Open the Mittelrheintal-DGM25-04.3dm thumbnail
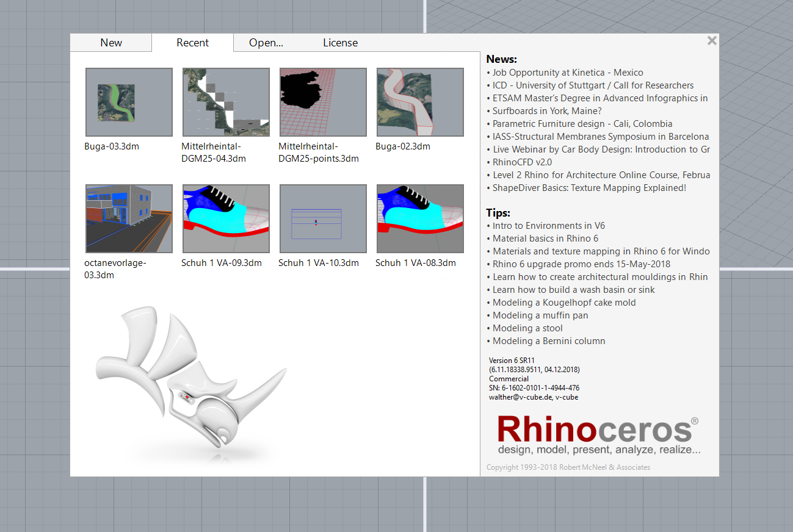This screenshot has height=532, width=793. pyautogui.click(x=226, y=102)
